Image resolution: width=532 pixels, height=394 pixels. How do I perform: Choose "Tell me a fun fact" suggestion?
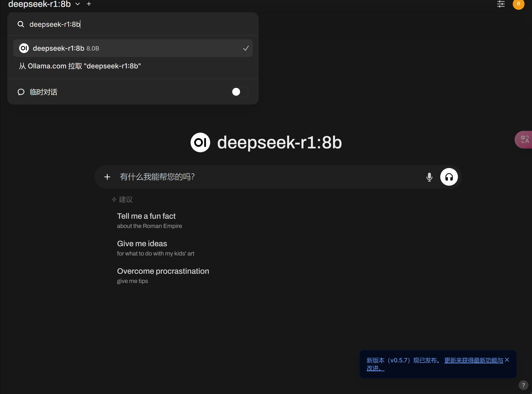click(149, 221)
